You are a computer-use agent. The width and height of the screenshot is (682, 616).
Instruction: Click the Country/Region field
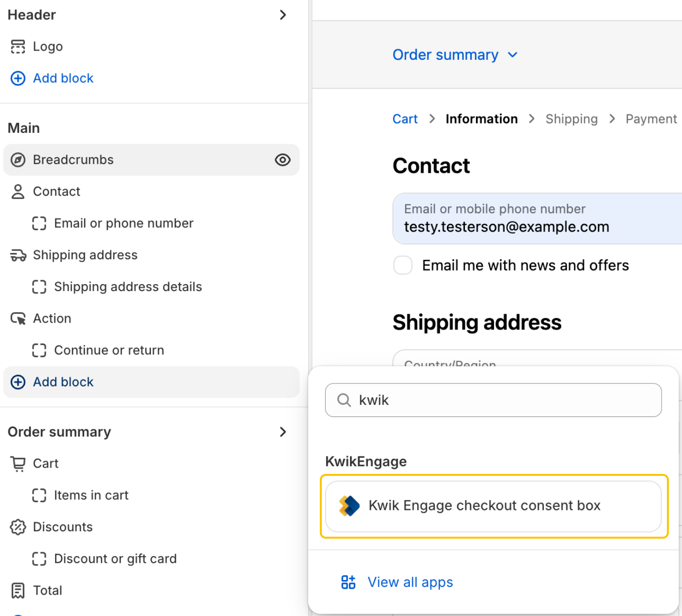coord(537,358)
